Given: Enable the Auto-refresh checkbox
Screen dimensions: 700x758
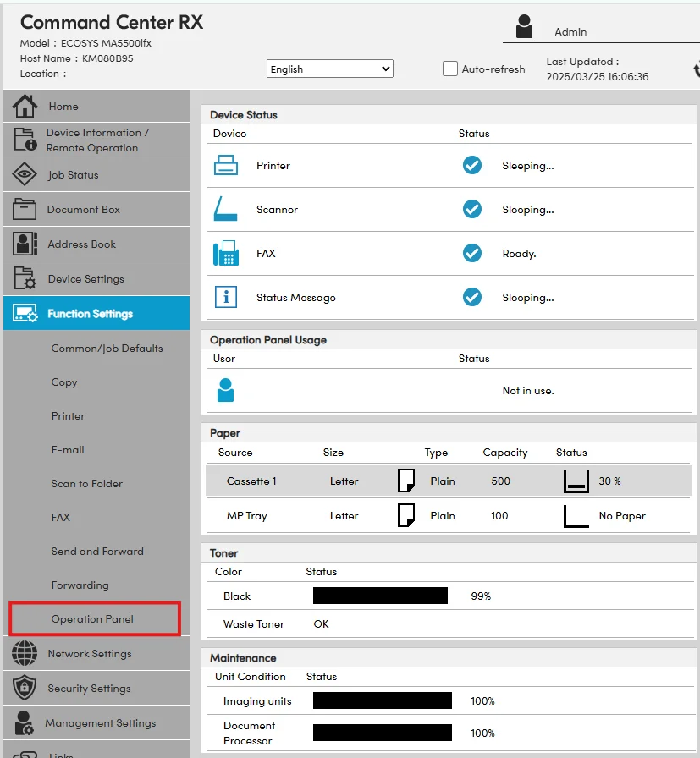Looking at the screenshot, I should 450,69.
